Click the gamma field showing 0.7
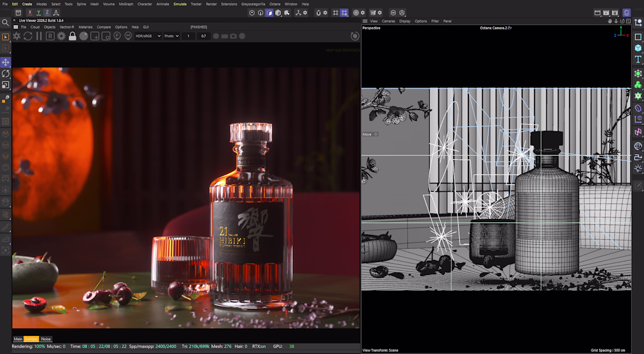644x354 pixels. tap(203, 36)
